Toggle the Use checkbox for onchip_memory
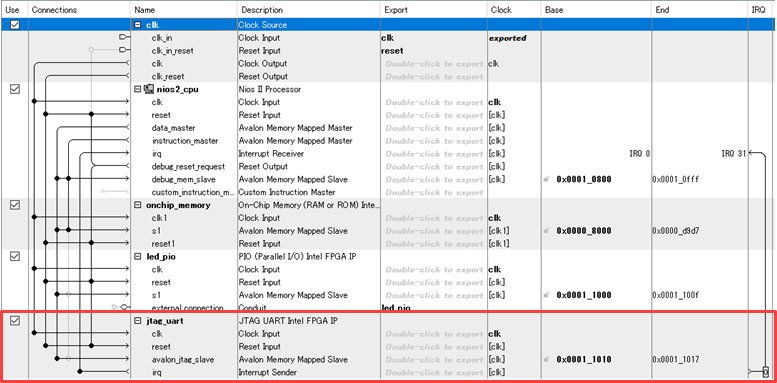The image size is (777, 383). 15,205
